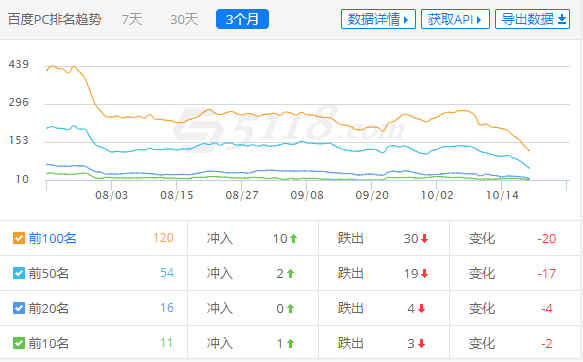Click the 百度PC排名趋势 title
This screenshot has width=583, height=362.
point(54,19)
